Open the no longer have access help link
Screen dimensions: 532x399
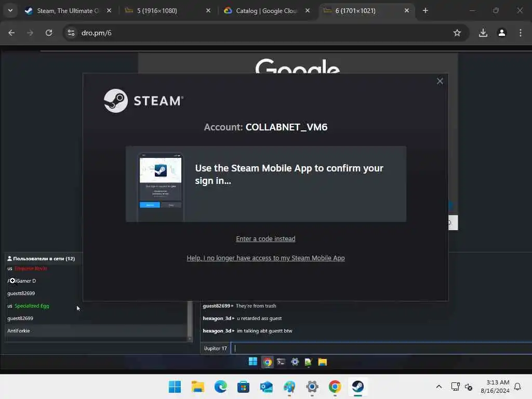point(265,258)
